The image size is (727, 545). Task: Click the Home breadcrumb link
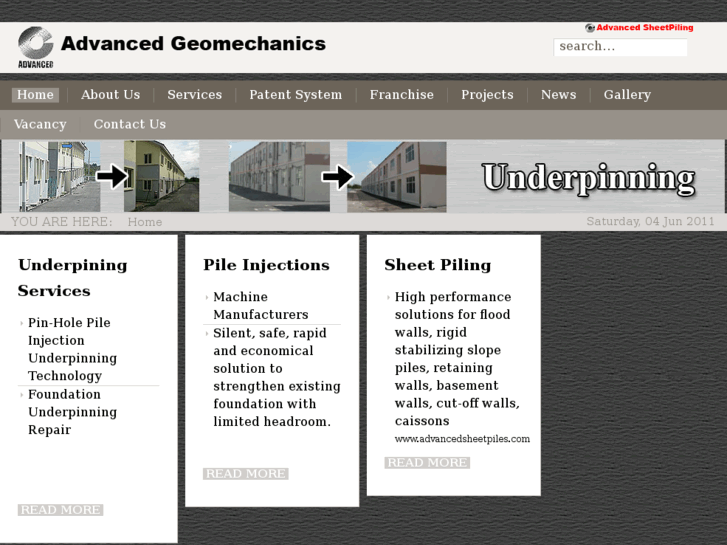click(145, 222)
